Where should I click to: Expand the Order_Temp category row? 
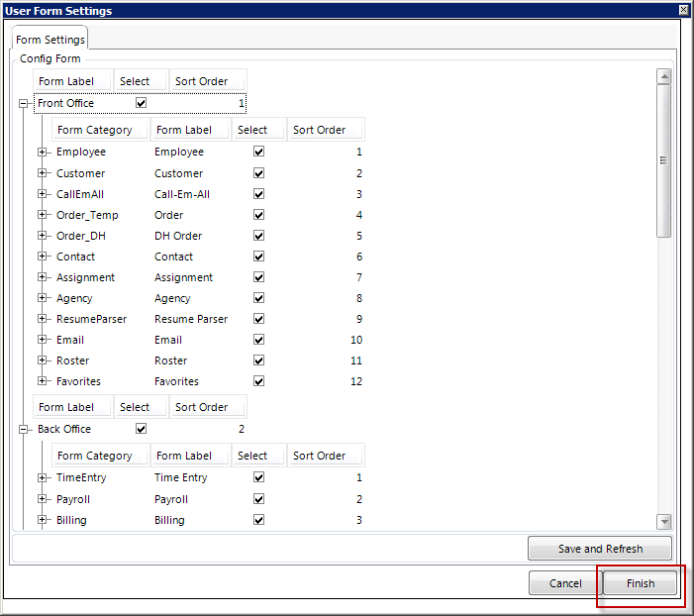pos(42,214)
